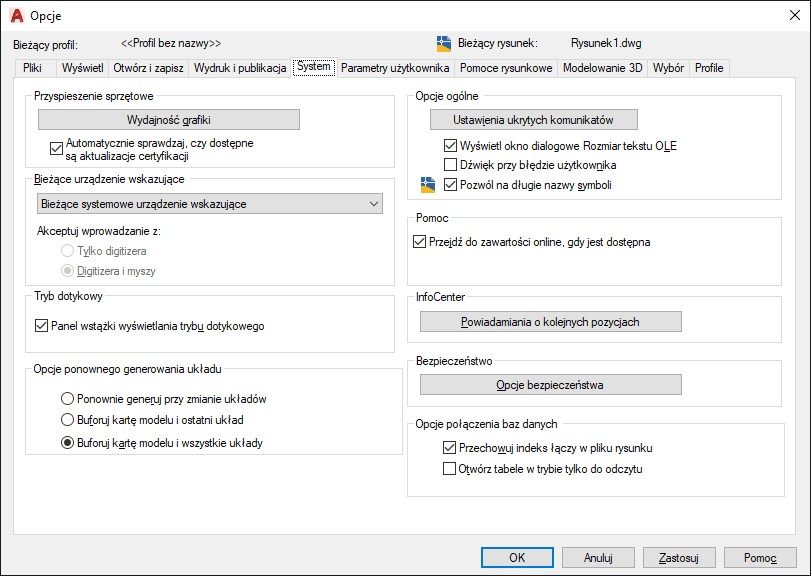Open the Bieżące systemowe urządzenie wskazujące dropdown
This screenshot has height=576, width=811.
coord(210,204)
